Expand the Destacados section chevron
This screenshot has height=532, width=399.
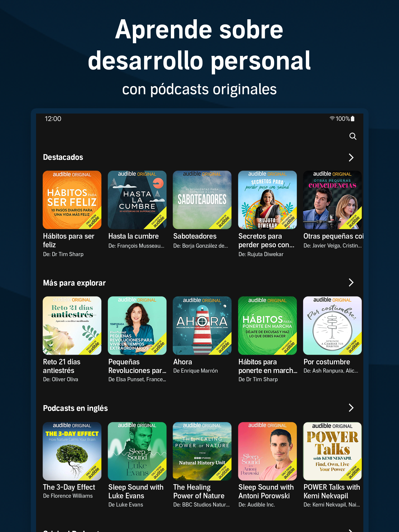[351, 158]
